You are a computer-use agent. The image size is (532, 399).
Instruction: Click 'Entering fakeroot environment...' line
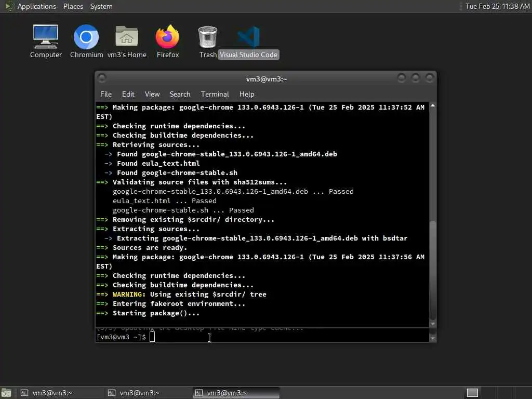(179, 303)
